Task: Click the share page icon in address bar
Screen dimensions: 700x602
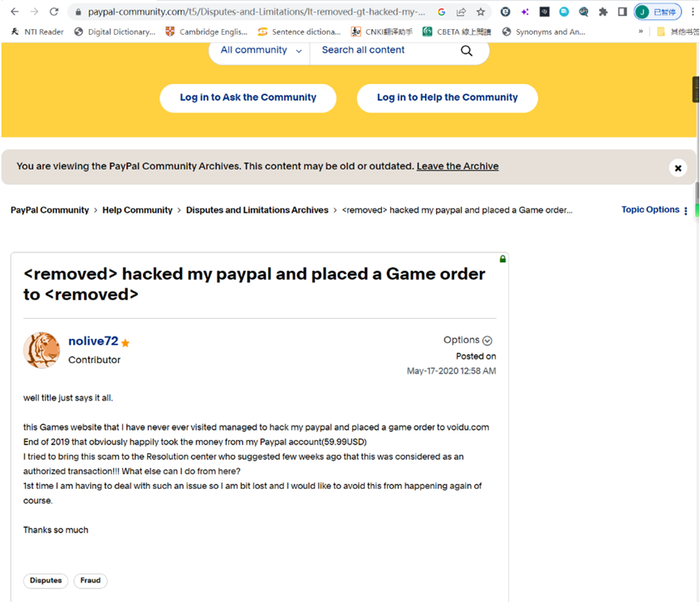Action: click(461, 12)
